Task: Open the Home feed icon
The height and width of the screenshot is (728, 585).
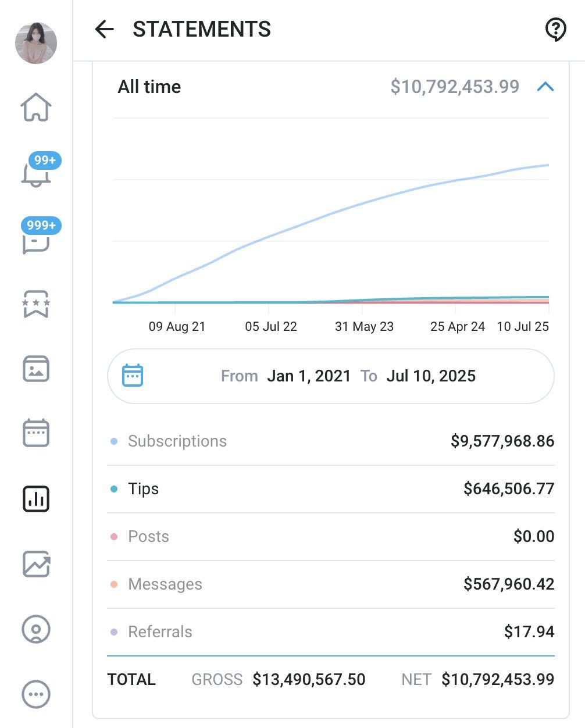Action: pos(37,108)
